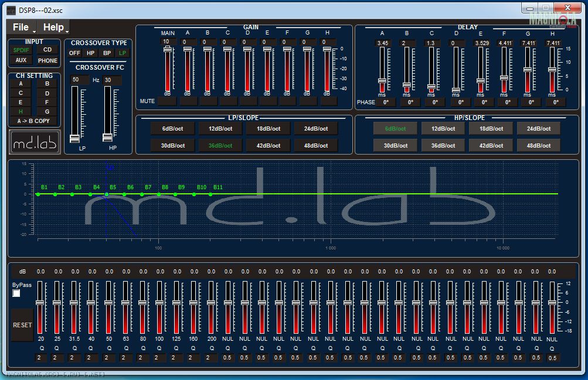Click the app icon in the title bar
Screen dimensions: 588x380
pos(11,10)
